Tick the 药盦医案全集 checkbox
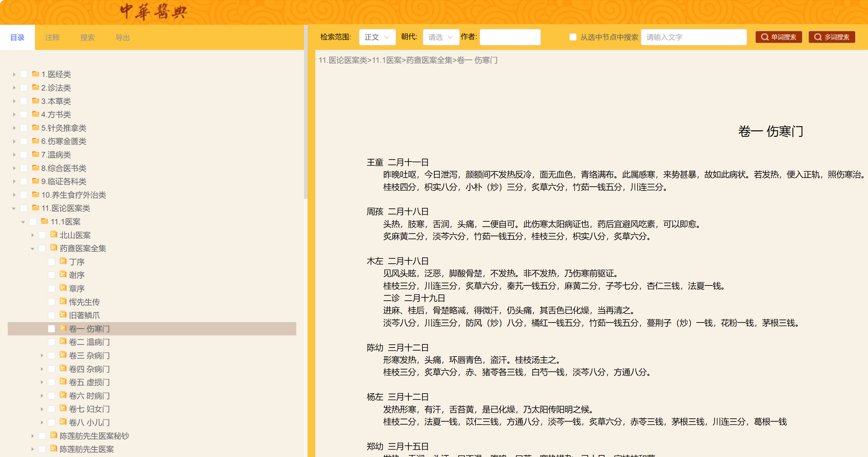Screen dimensions: 868x457 42,249
